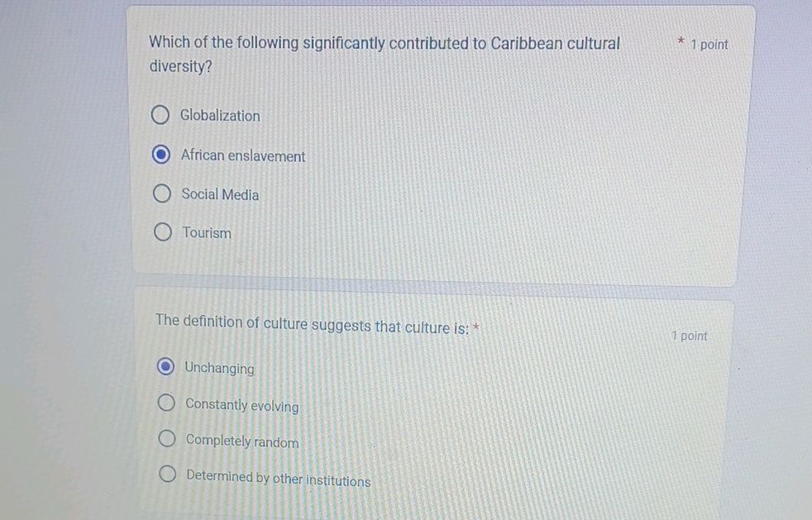The width and height of the screenshot is (812, 520).
Task: Click the Globalization answer label
Action: (x=220, y=116)
